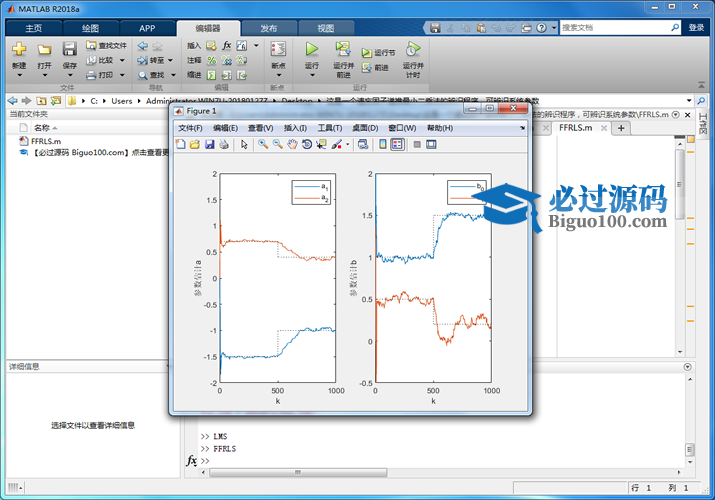Open the 断点 dropdown arrow
This screenshot has width=715, height=500.
(x=278, y=75)
